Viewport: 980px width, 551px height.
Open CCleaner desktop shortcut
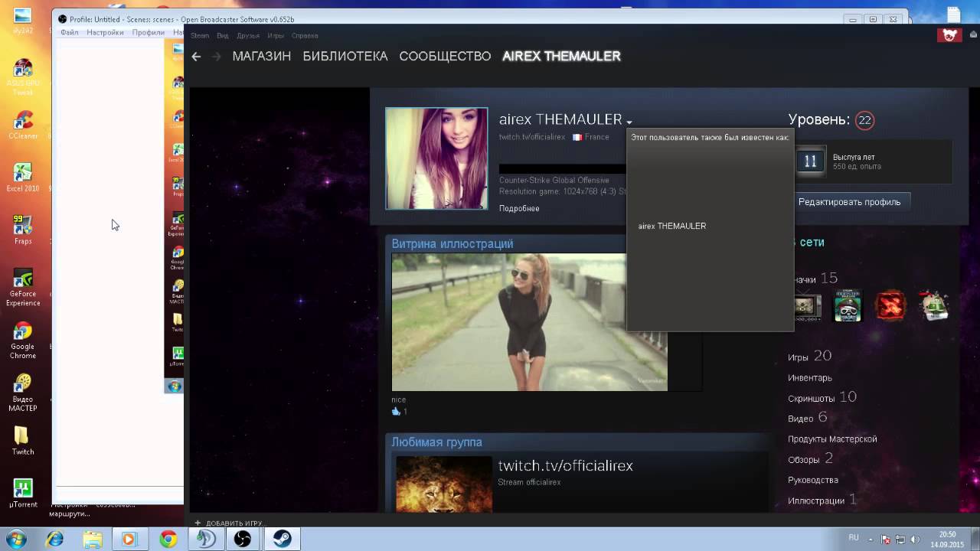[23, 126]
